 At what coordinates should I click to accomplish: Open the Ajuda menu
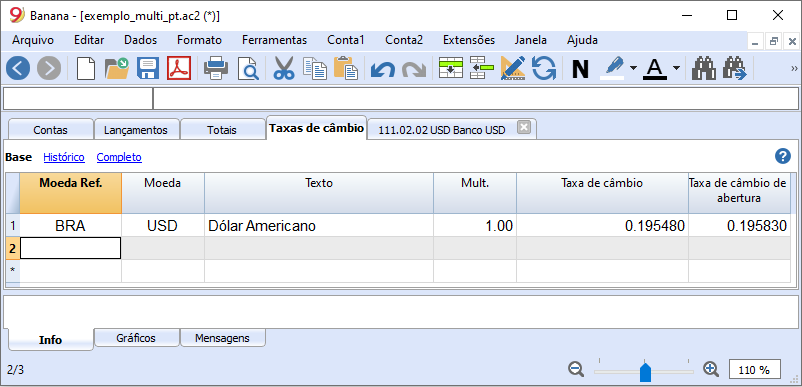[x=582, y=40]
